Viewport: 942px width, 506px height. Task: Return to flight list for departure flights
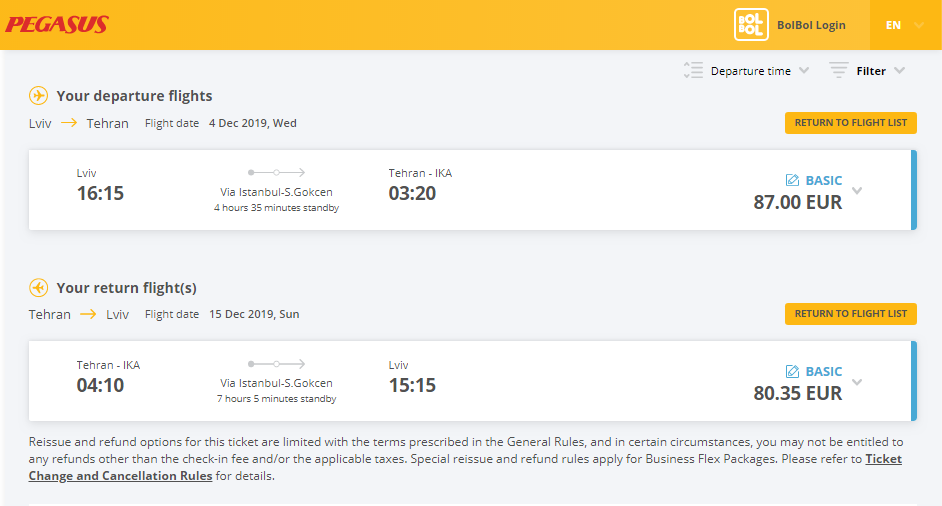tap(851, 123)
